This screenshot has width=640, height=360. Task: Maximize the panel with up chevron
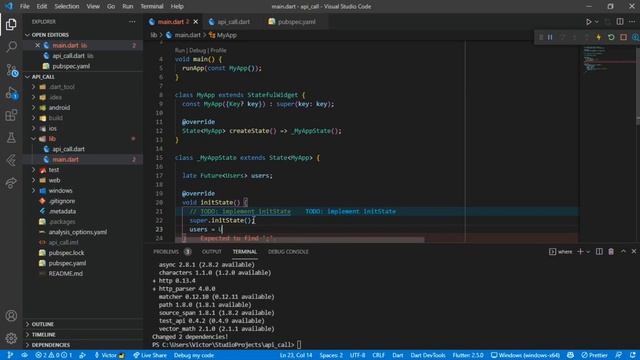pyautogui.click(x=623, y=251)
